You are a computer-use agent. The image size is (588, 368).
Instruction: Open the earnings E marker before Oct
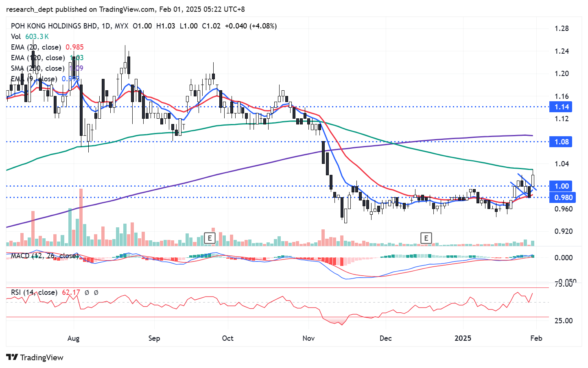click(209, 238)
